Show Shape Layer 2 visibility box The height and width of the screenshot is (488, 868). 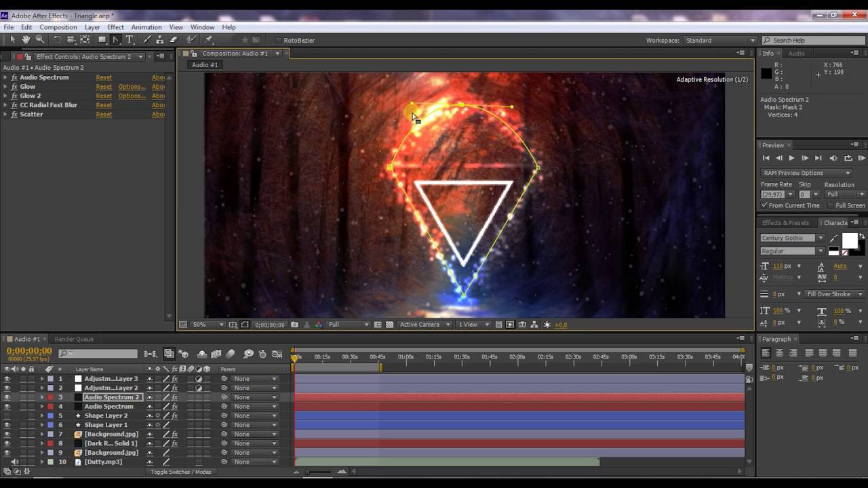pos(7,415)
